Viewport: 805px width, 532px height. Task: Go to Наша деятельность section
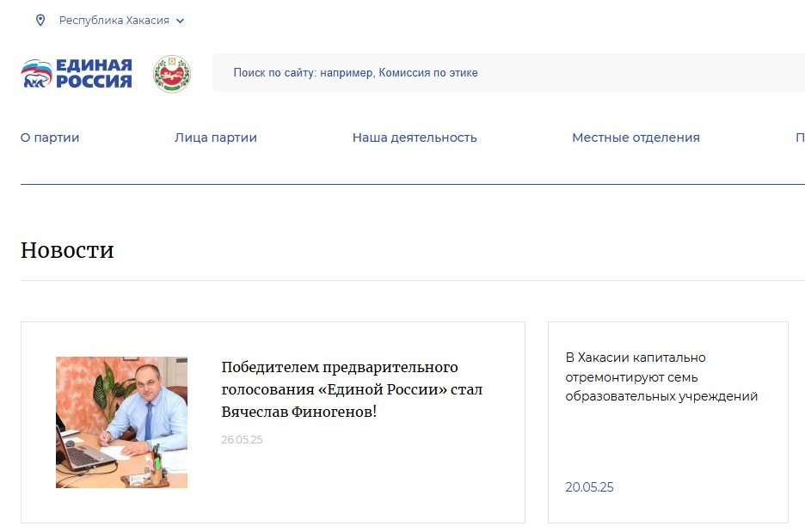point(414,138)
